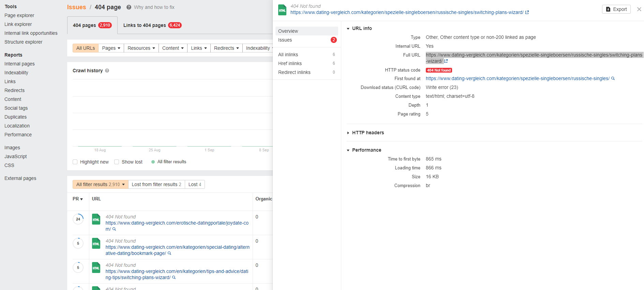Open the All filter results 2,910 dropdown
Screen dimensions: 644x290
pos(101,184)
